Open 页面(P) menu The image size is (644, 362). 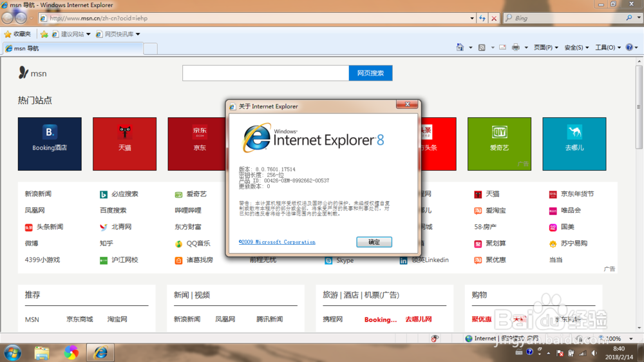point(546,48)
